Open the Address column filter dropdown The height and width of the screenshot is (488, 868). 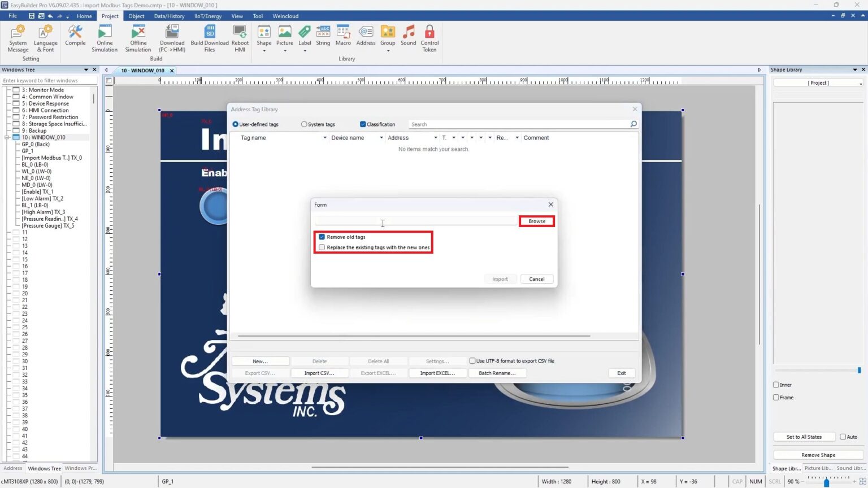coord(435,137)
